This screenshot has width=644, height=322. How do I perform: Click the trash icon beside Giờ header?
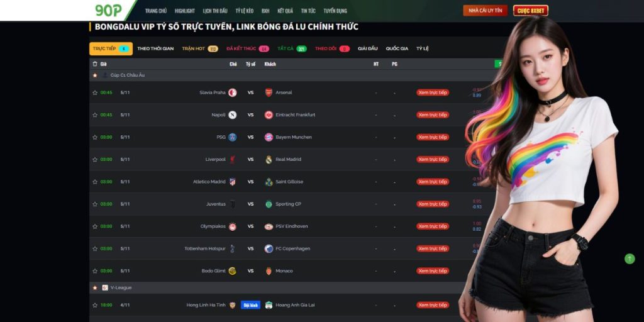click(x=95, y=64)
